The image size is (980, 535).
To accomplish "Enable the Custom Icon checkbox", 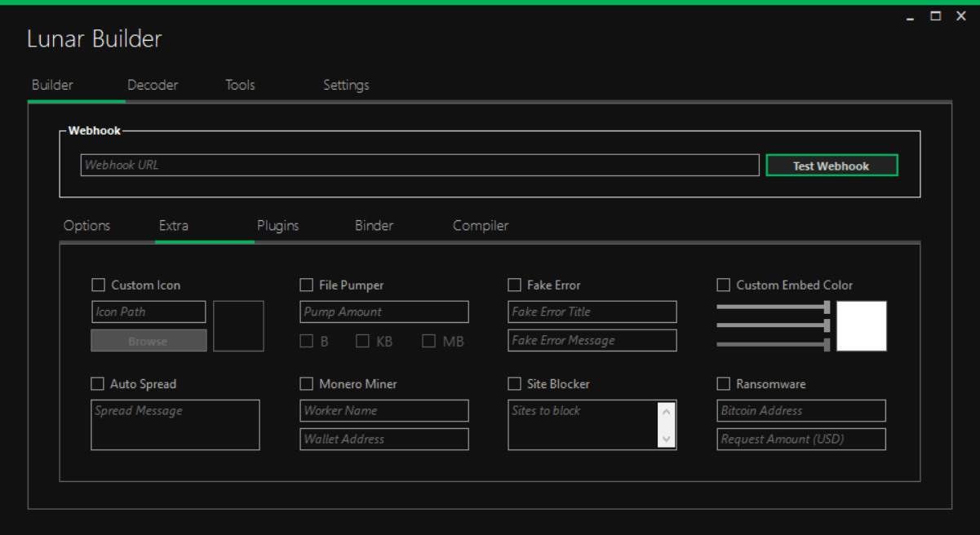I will (99, 285).
